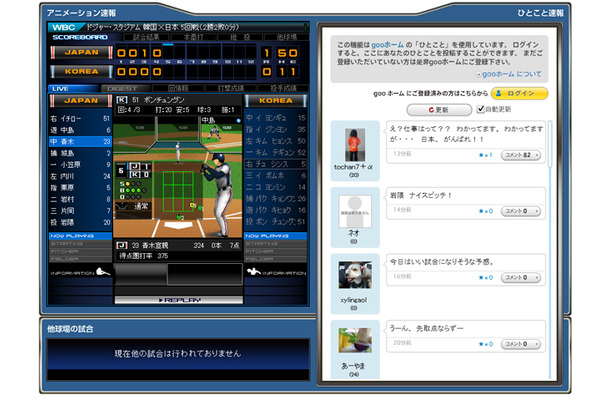The image size is (610, 400).
Task: Open the 他球場 other stadiums tab
Action: 287,37
